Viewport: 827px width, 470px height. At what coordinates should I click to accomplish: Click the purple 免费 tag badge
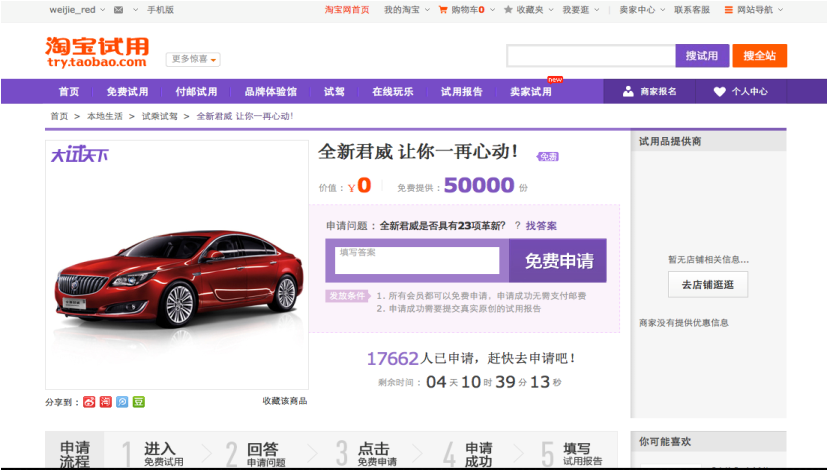[548, 157]
